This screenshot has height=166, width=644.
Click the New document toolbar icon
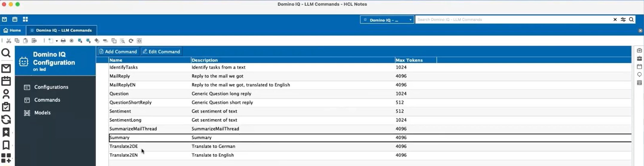[x=51, y=41]
